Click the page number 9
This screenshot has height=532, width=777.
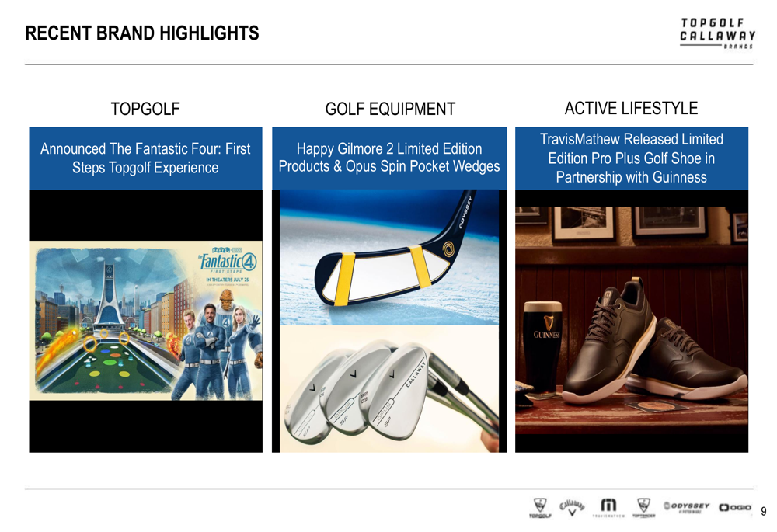pos(764,511)
